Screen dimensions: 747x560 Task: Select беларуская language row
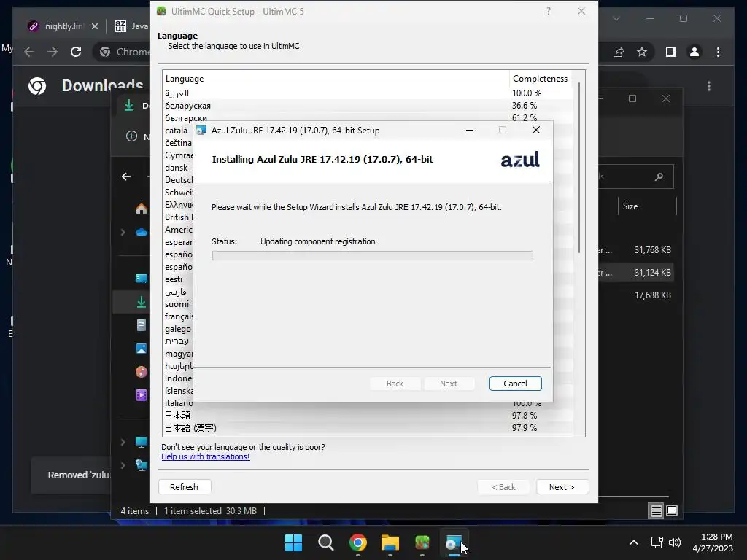coord(367,105)
